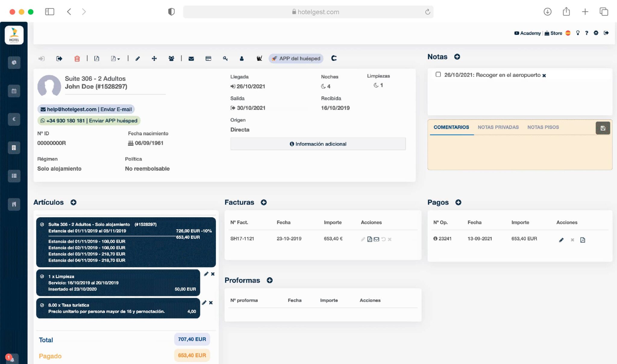This screenshot has width=617, height=364.
Task: Delete the airport pickup note with x
Action: point(544,76)
